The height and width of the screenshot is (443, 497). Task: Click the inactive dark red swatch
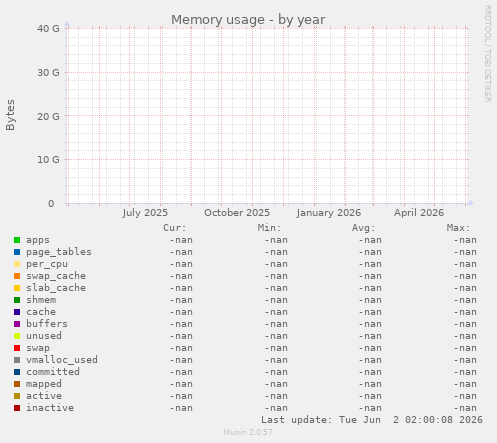17,408
